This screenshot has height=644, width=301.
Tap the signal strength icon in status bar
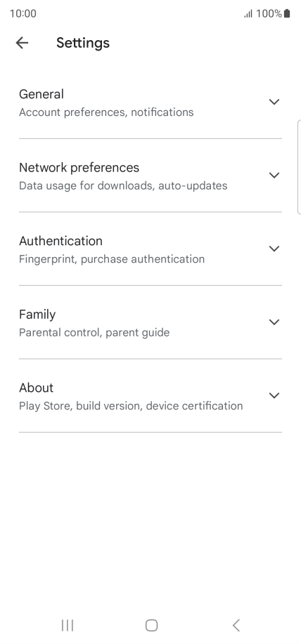coord(248,14)
